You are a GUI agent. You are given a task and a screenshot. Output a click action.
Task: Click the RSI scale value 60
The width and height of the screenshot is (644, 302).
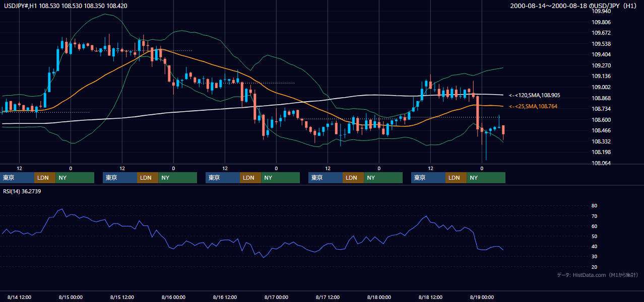click(x=594, y=226)
